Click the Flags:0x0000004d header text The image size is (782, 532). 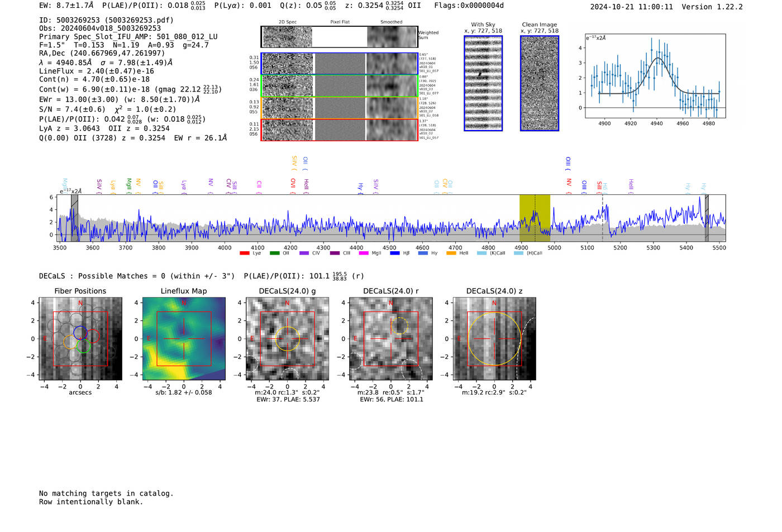point(469,6)
